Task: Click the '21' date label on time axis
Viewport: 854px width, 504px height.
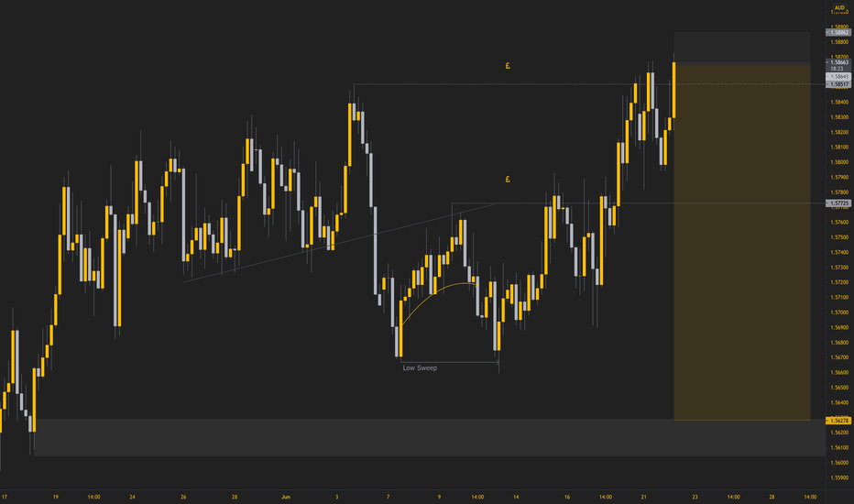Action: point(644,497)
